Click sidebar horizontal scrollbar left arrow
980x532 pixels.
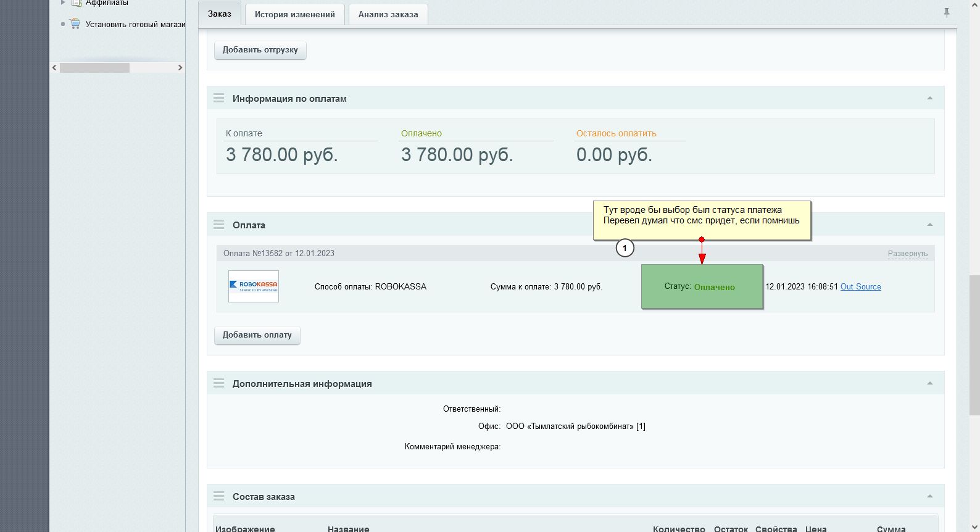coord(54,68)
